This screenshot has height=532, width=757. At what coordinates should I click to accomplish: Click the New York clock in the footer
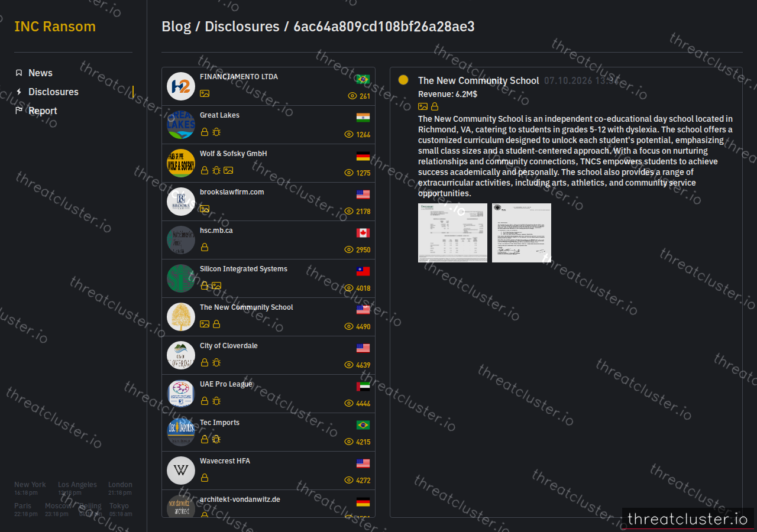coord(30,488)
